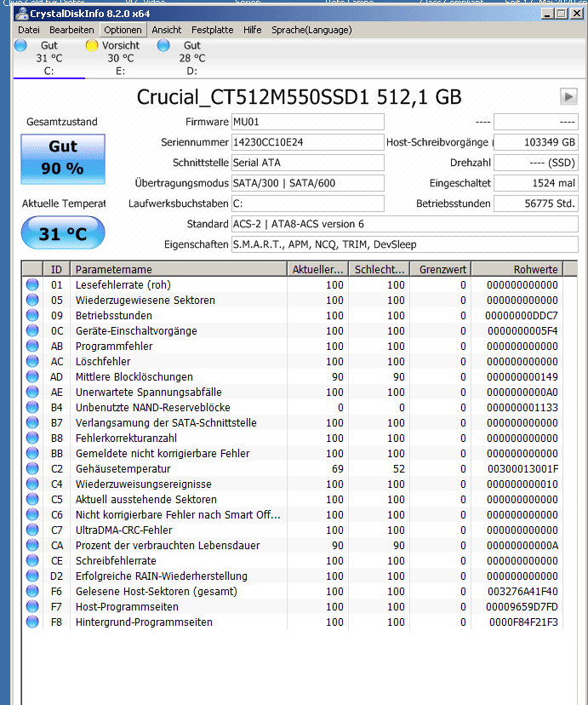Click the CrystalDiskInfo title bar icon
The image size is (588, 705).
(x=21, y=14)
